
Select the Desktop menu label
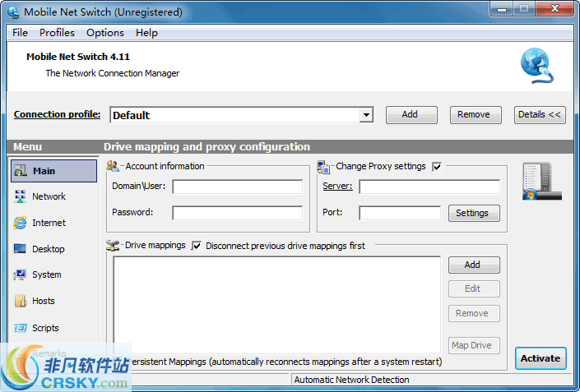click(48, 249)
